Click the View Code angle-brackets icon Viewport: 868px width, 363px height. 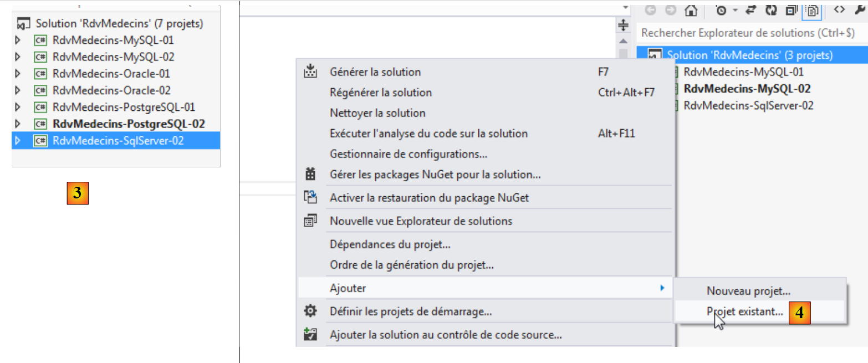[840, 9]
